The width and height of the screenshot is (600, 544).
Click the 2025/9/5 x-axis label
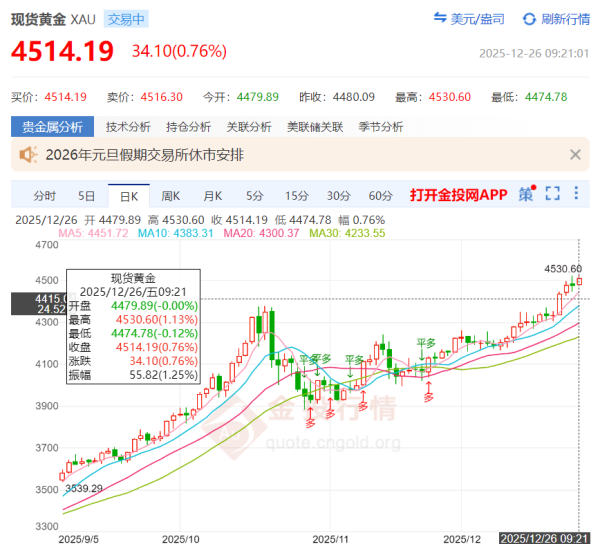78,539
